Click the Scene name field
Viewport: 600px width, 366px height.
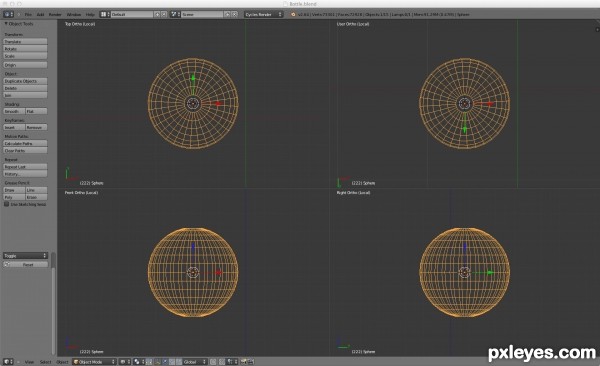click(x=202, y=14)
